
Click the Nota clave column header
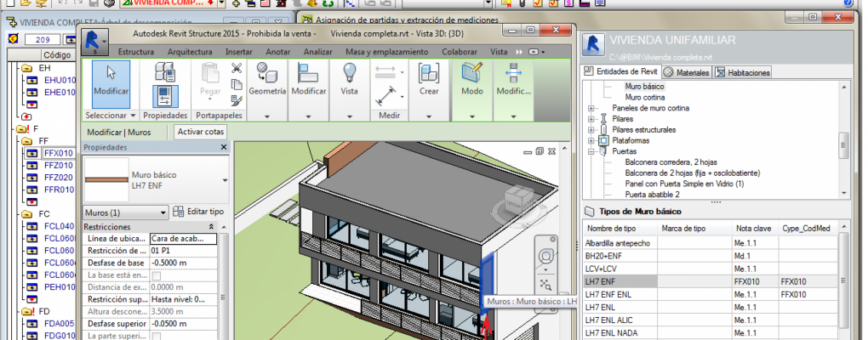coord(755,229)
